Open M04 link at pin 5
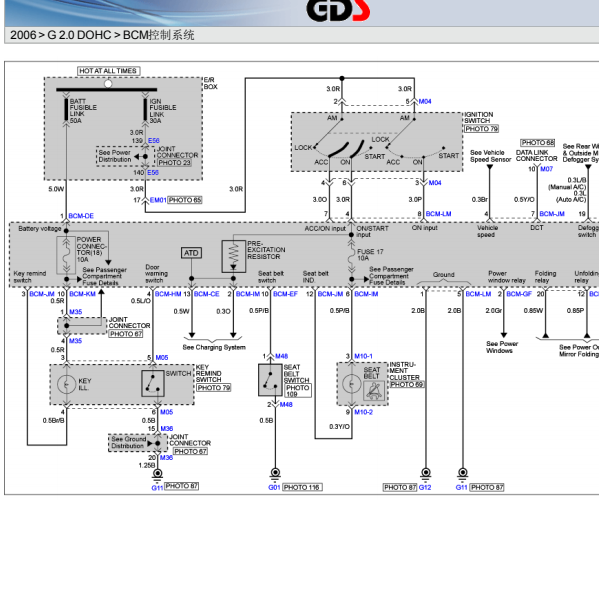This screenshot has width=599, height=600. pos(425,101)
